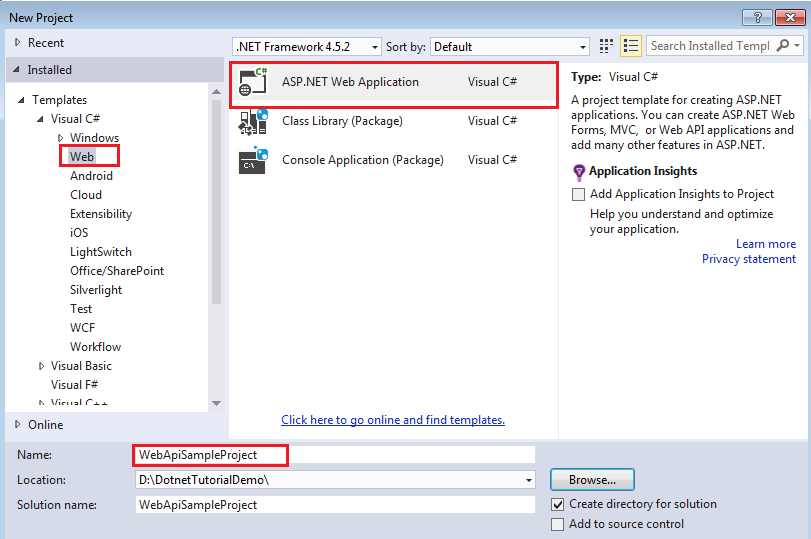Uncheck Create directory for solution
The width and height of the screenshot is (811, 539).
pos(558,504)
